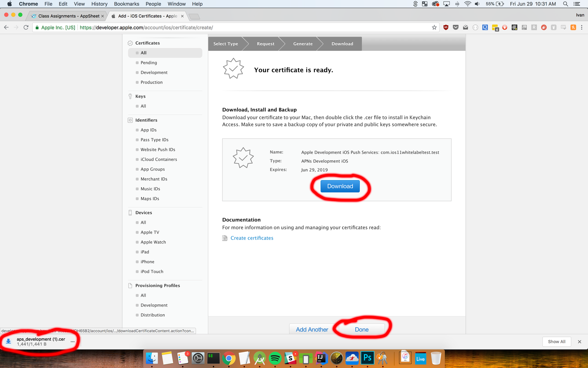This screenshot has height=368, width=588.
Task: Open the Chrome File menu
Action: 49,4
